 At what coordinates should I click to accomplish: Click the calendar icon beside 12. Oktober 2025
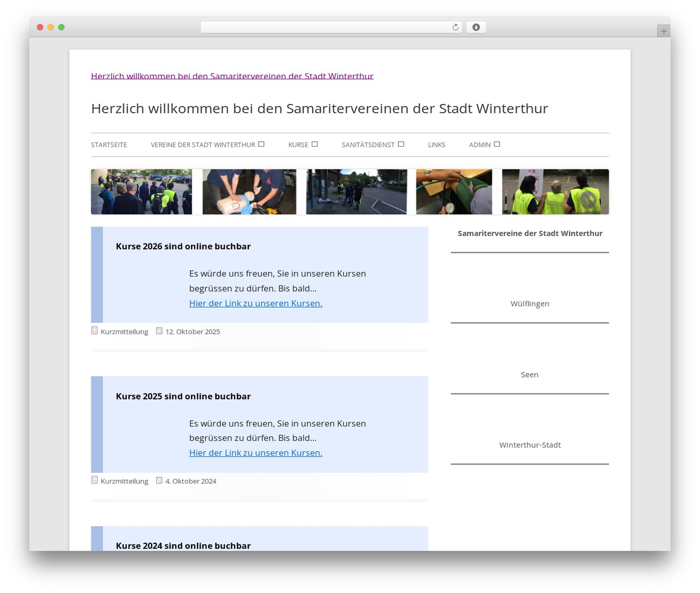[x=159, y=331]
